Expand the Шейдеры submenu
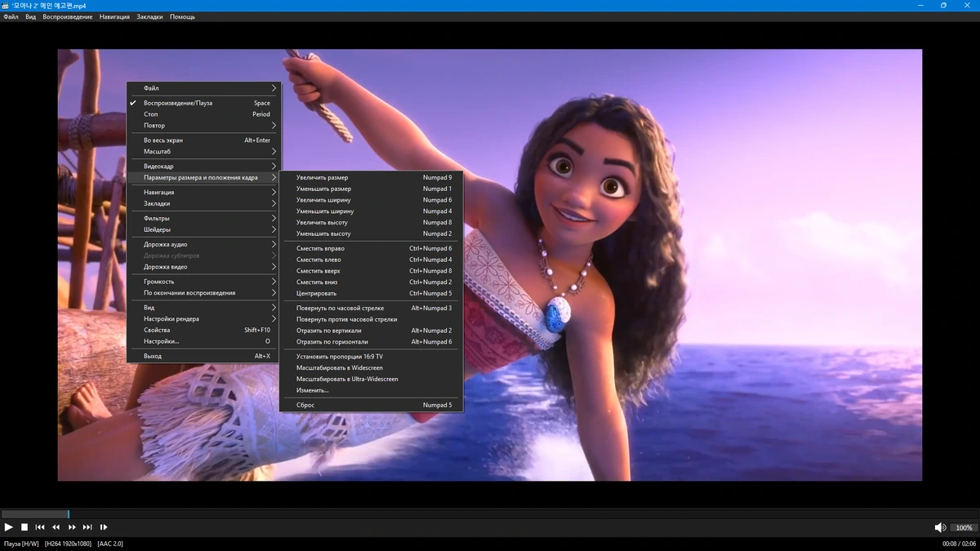This screenshot has height=551, width=980. click(x=203, y=229)
